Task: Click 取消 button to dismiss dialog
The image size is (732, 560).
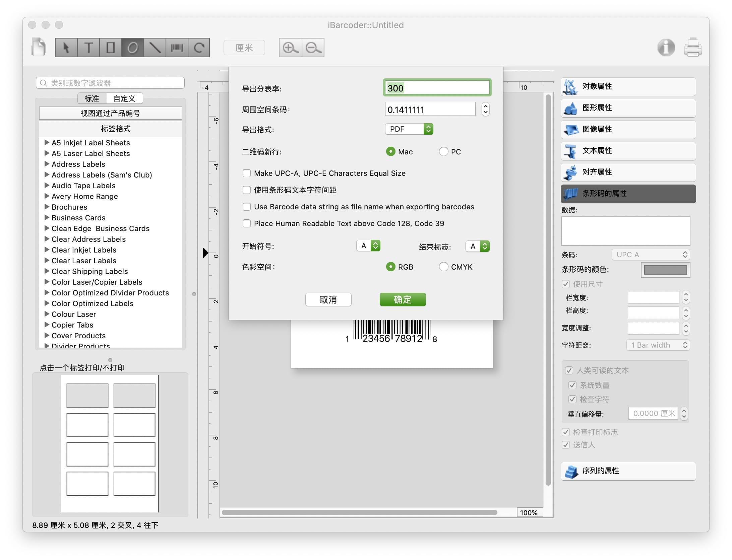Action: [x=328, y=300]
